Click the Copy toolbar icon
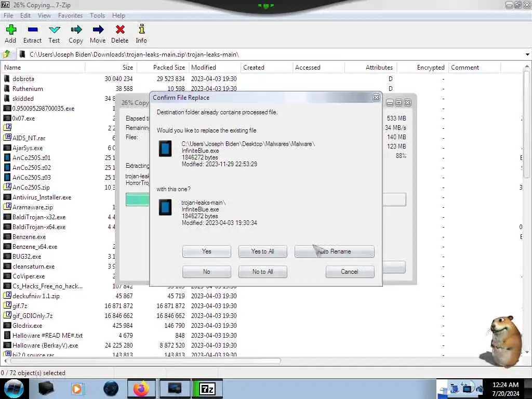This screenshot has height=399, width=532. (76, 30)
